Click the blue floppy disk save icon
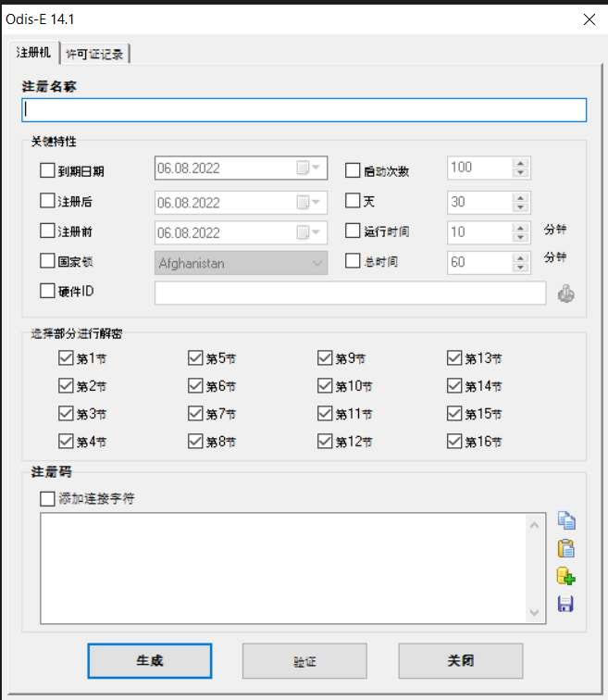Viewport: 608px width, 700px height. tap(565, 604)
